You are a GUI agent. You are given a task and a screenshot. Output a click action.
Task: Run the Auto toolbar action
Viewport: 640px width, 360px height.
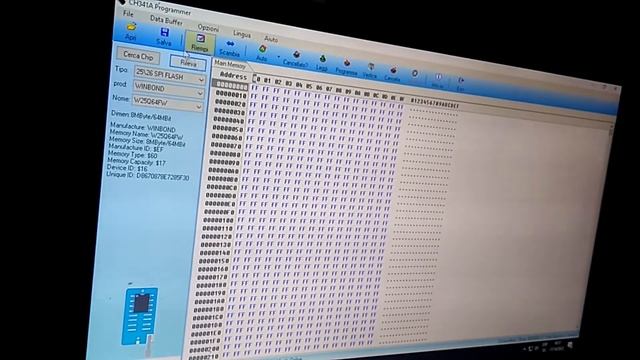pos(262,53)
